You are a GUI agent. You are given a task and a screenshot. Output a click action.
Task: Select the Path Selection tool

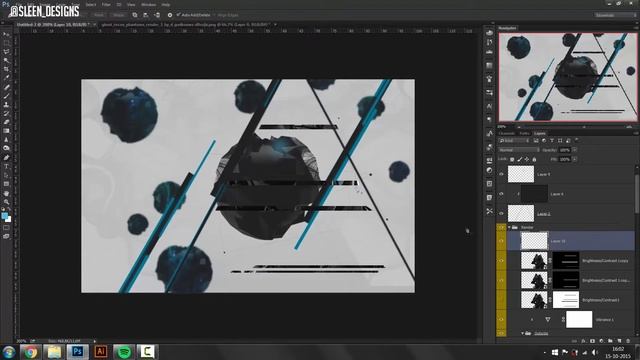pos(6,175)
